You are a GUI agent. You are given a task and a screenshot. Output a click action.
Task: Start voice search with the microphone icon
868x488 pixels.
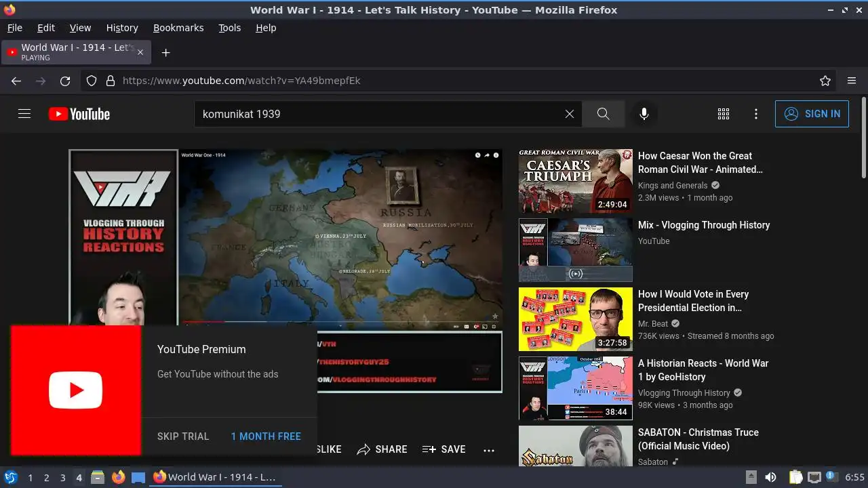click(644, 114)
